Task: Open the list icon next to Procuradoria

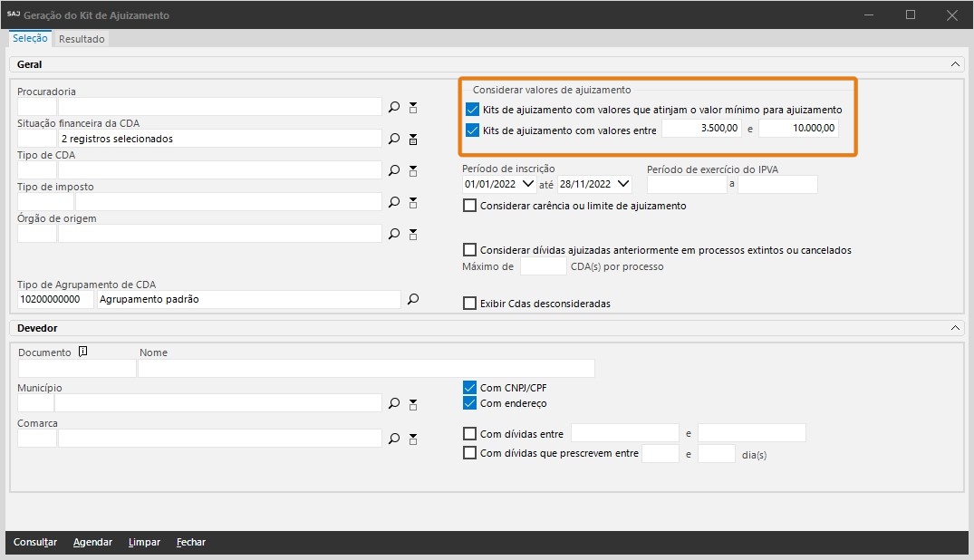Action: tap(413, 107)
